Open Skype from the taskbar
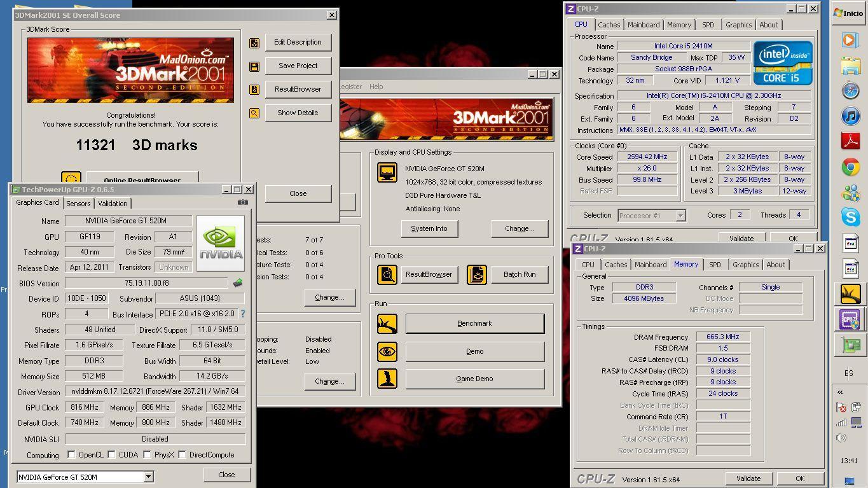Screen dimensions: 868x488 [850, 216]
